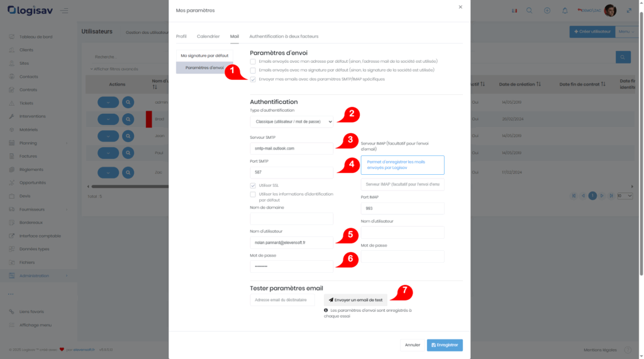Check 'Emails envoyés avec mon adresse par défaut'
Screen dimensions: 644x359
pyautogui.click(x=253, y=62)
